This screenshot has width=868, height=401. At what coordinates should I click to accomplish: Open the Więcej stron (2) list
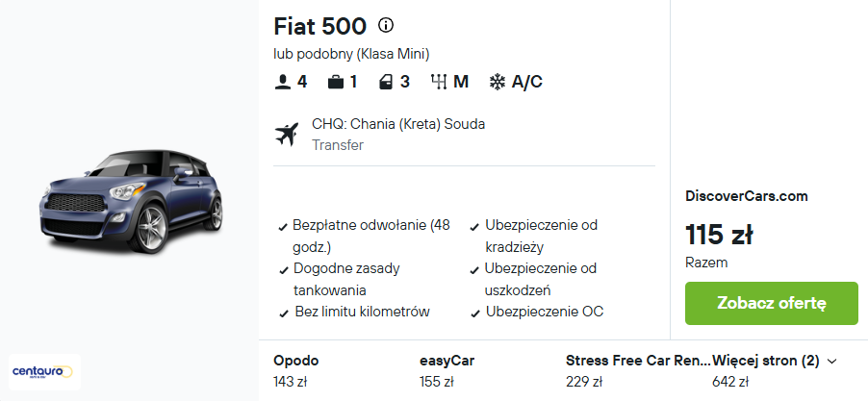click(x=766, y=362)
